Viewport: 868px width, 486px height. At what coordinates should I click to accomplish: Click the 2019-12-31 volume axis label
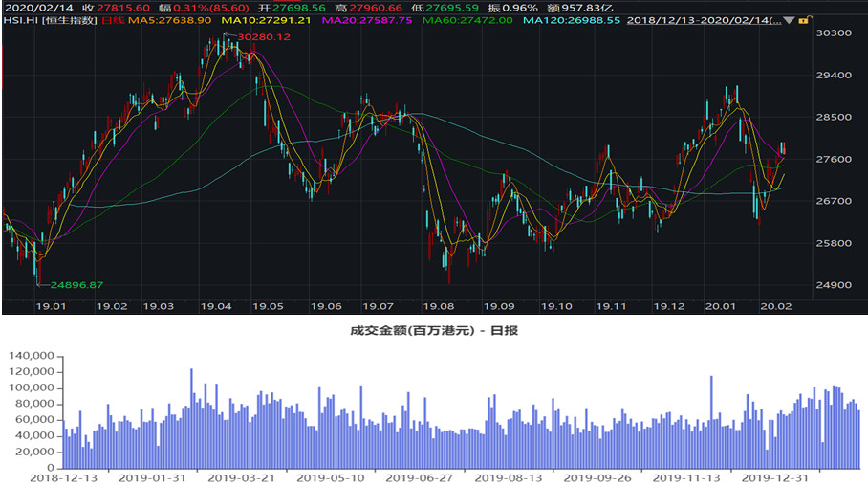pos(775,477)
